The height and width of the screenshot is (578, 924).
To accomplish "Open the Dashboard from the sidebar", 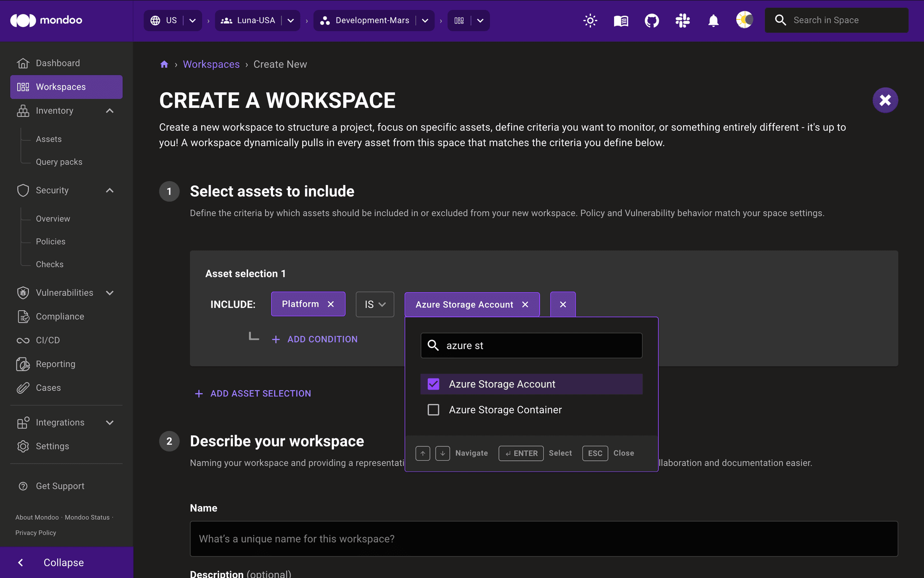I will pos(57,63).
